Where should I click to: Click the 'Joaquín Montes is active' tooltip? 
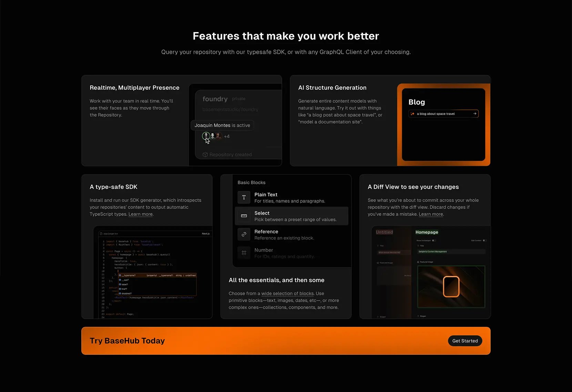pos(222,125)
